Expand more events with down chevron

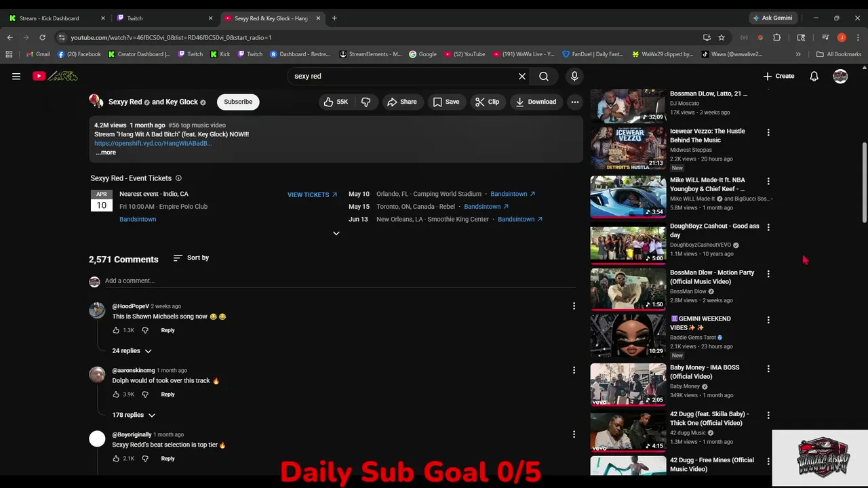(x=336, y=233)
